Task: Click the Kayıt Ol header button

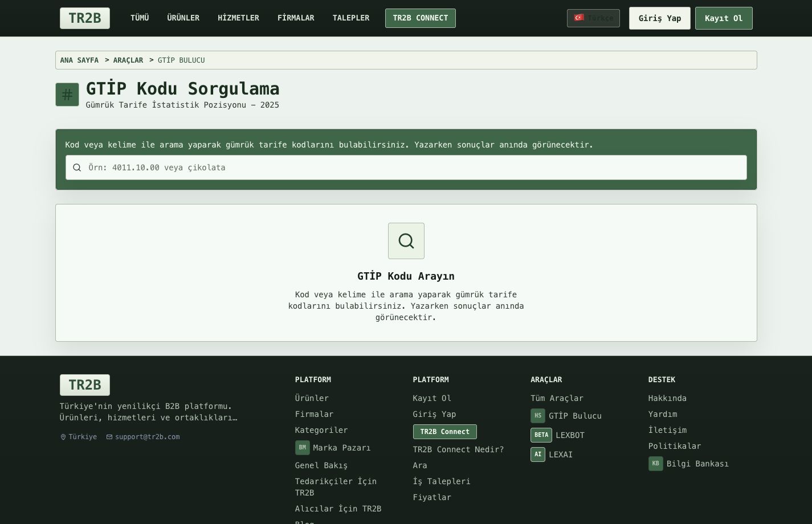Action: click(x=724, y=18)
